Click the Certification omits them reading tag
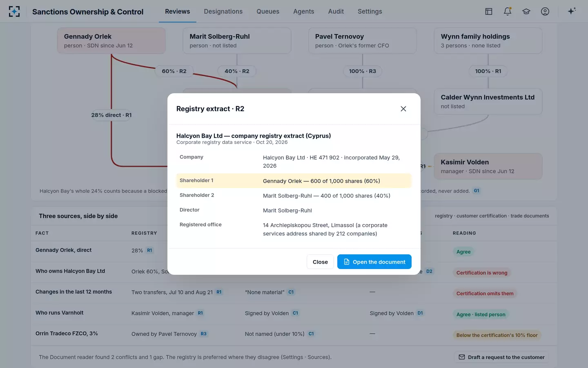This screenshot has height=368, width=588. click(x=485, y=294)
